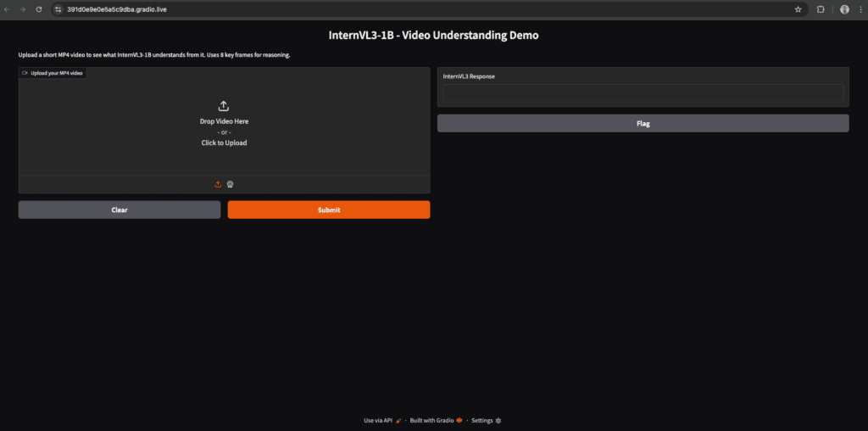The image size is (868, 431).
Task: Open the Chrome profile avatar
Action: (x=845, y=9)
